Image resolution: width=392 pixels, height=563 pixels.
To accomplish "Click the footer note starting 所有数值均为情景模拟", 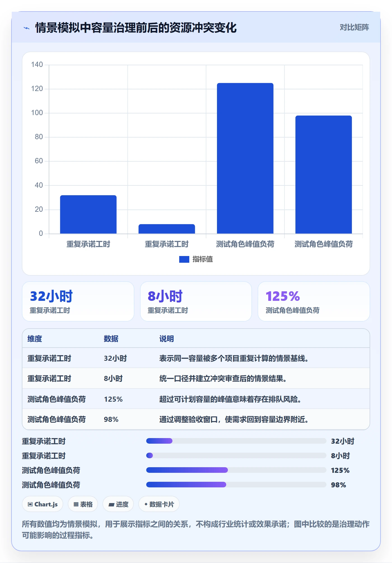I will coord(196,529).
